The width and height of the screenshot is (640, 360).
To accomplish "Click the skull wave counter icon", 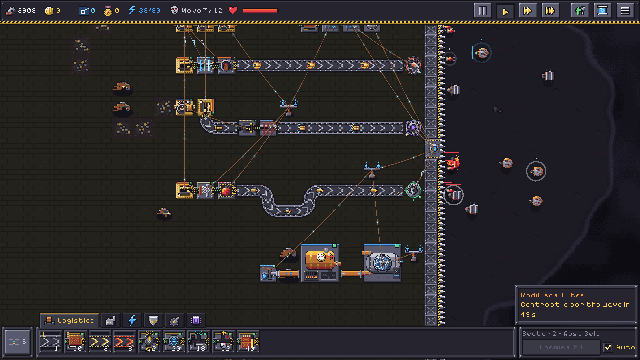I will [x=174, y=10].
